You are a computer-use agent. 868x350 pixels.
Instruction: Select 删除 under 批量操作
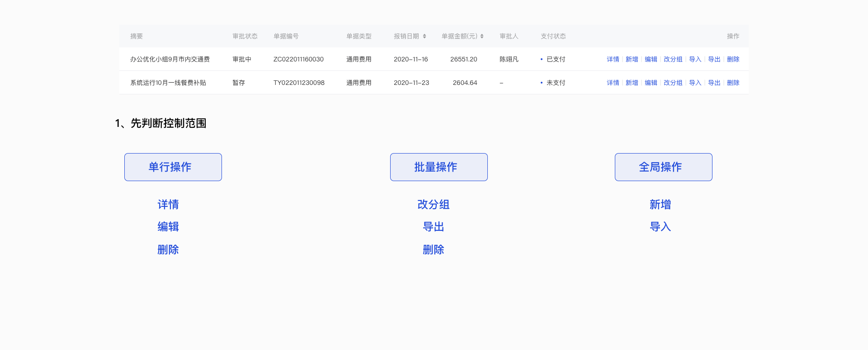pyautogui.click(x=434, y=250)
